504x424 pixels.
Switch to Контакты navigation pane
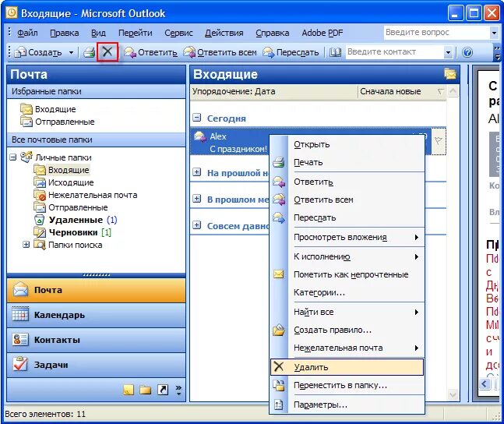96,340
